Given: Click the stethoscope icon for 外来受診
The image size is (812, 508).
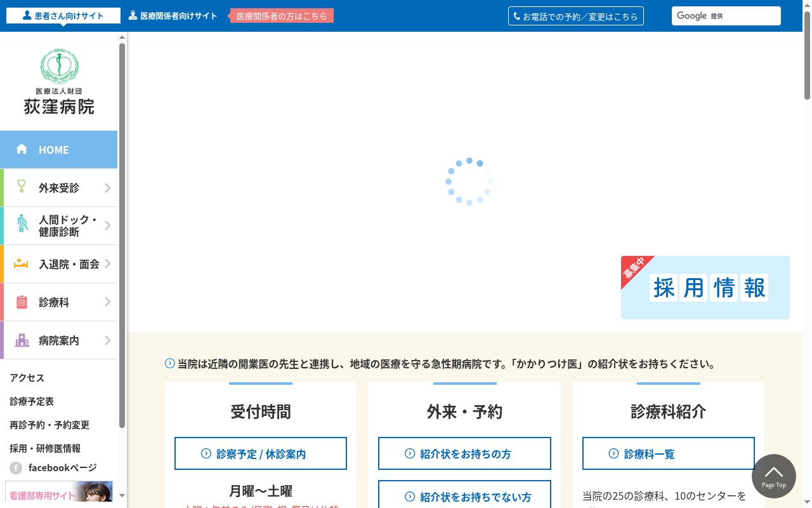Looking at the screenshot, I should pyautogui.click(x=22, y=187).
